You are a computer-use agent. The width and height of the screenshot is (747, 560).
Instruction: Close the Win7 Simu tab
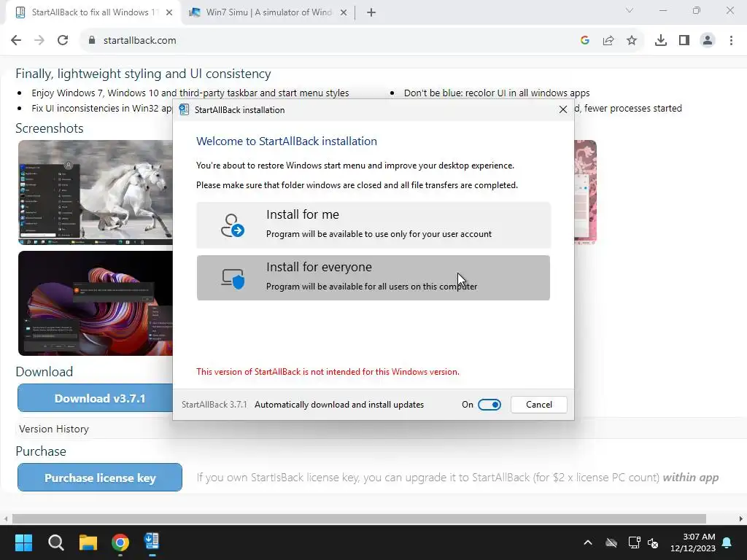coord(344,12)
